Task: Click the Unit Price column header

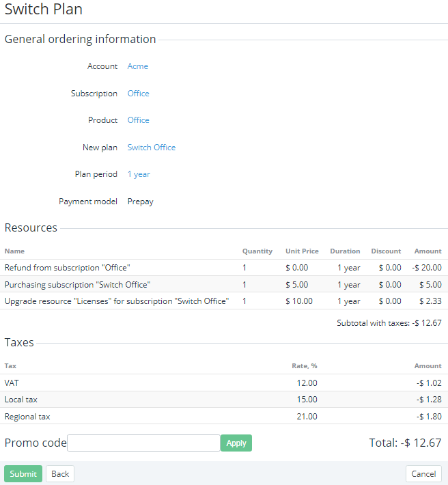Action: click(x=302, y=251)
